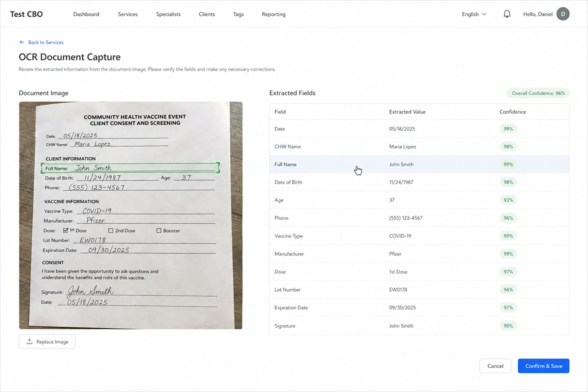Switch to the Reporting section
588x392 pixels.
tap(274, 14)
